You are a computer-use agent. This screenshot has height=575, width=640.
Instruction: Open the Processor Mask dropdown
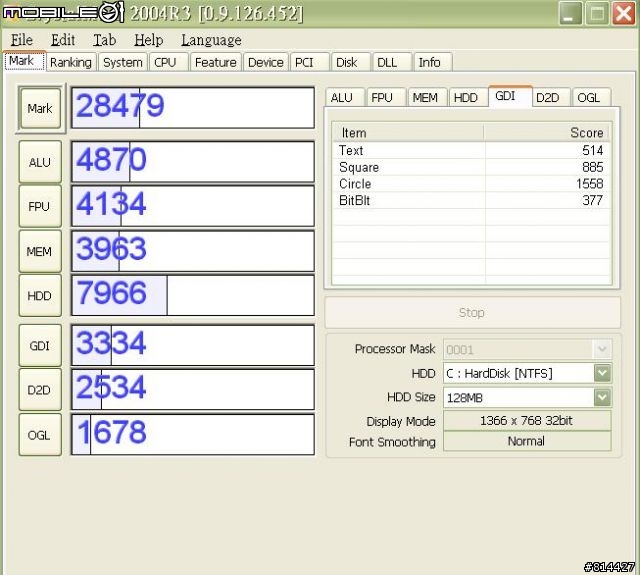602,349
